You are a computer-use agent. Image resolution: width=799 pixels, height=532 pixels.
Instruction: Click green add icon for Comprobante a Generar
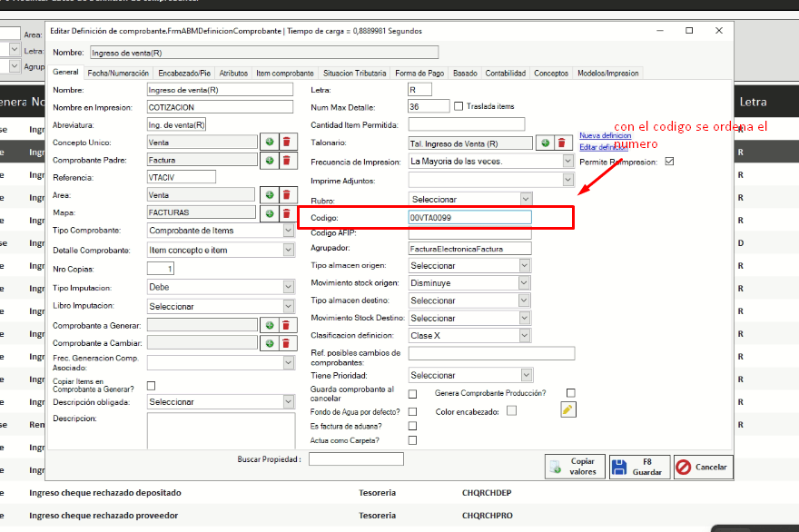click(x=269, y=325)
